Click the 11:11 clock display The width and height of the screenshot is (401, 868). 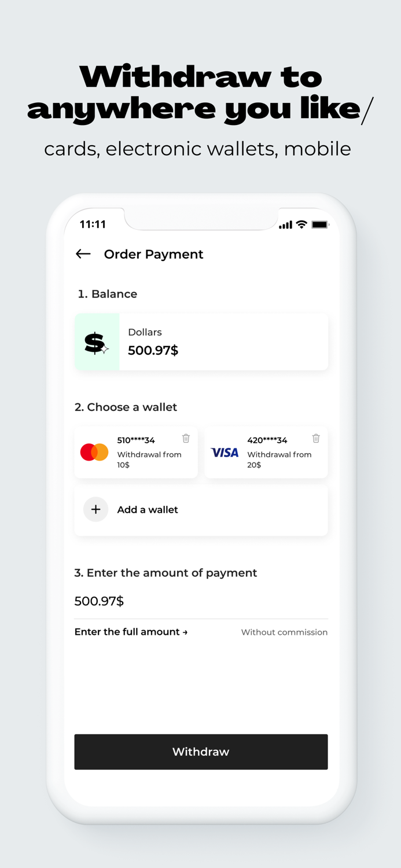pos(93,225)
